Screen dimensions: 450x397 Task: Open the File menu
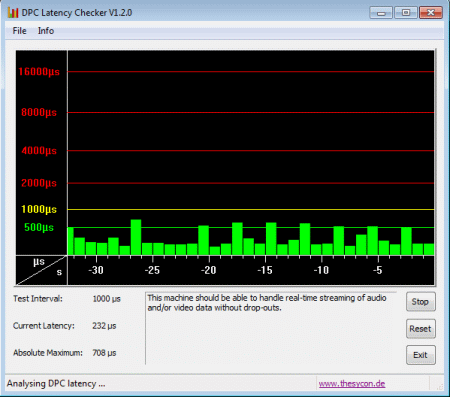point(19,31)
